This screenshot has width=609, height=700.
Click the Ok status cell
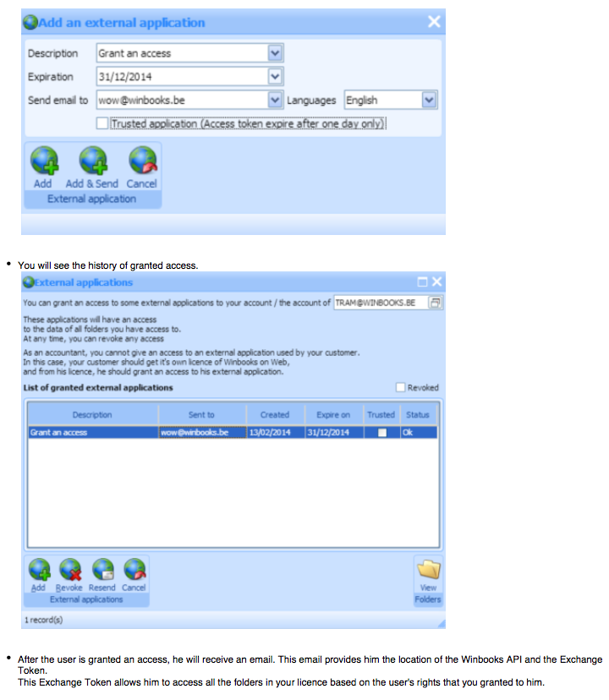pos(419,433)
